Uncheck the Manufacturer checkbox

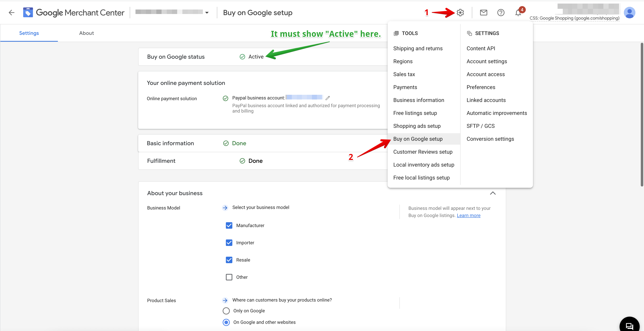(229, 225)
